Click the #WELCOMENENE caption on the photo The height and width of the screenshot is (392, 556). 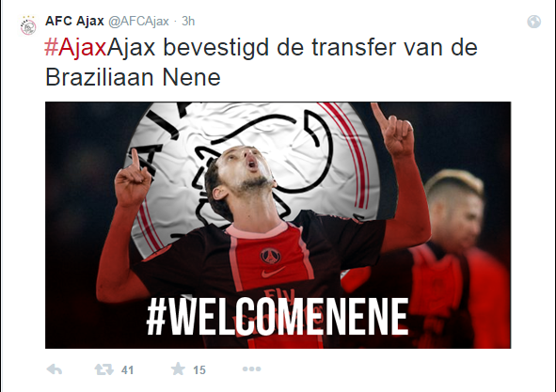(x=278, y=317)
